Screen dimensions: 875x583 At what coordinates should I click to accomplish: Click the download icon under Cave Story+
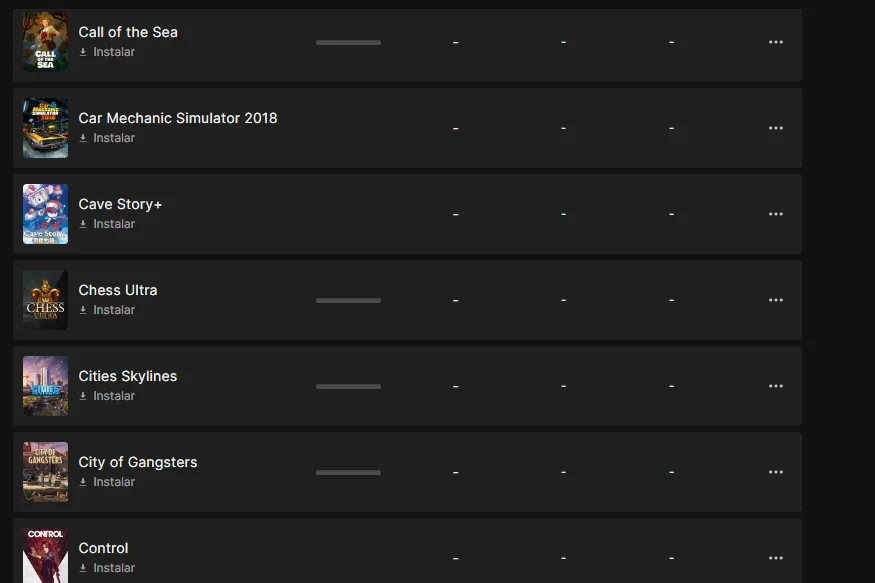point(83,224)
